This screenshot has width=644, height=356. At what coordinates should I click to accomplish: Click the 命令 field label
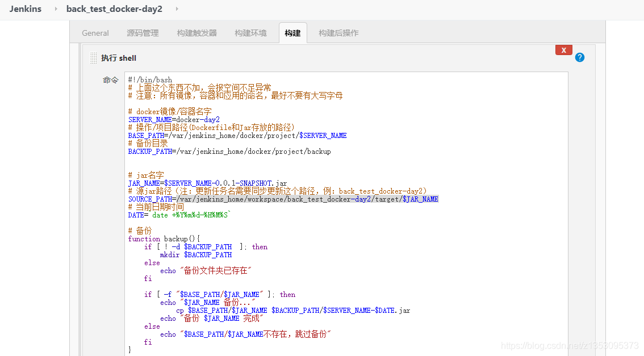pos(110,79)
